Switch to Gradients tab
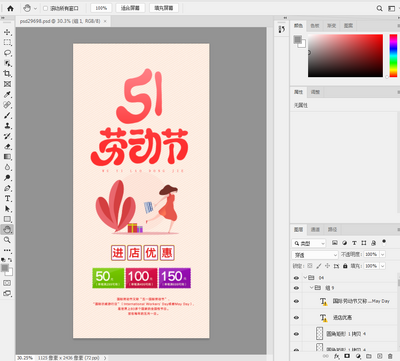400x361 pixels. pyautogui.click(x=331, y=26)
